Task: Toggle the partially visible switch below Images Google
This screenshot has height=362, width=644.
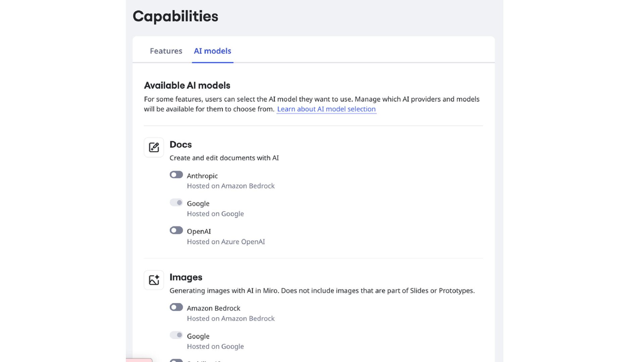Action: click(x=176, y=360)
